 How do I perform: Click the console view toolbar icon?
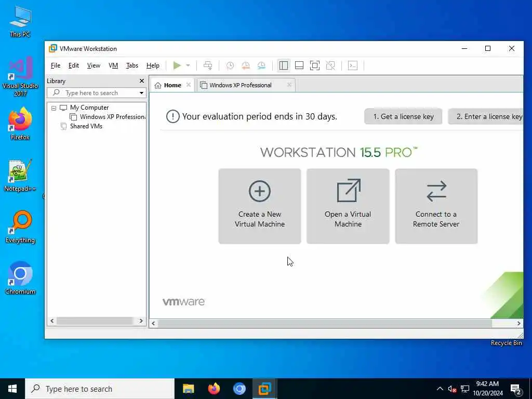pos(353,65)
